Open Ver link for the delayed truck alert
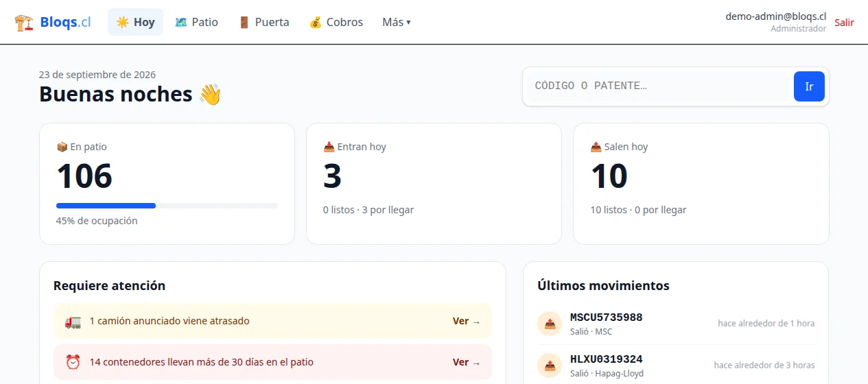Screen dimensions: 868x384 (467, 321)
